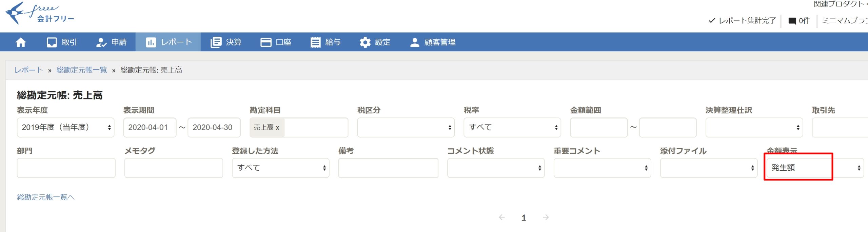Open the コメント状態 dropdown
This screenshot has width=868, height=232.
(496, 168)
